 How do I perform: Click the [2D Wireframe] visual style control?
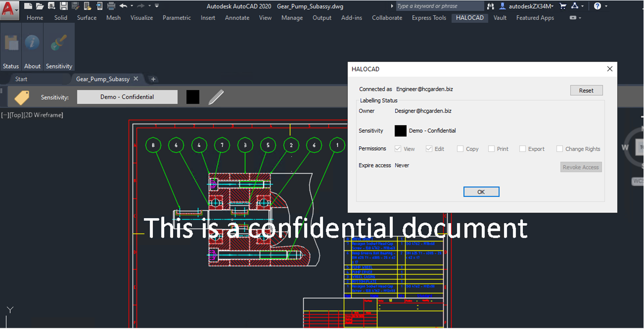point(43,115)
